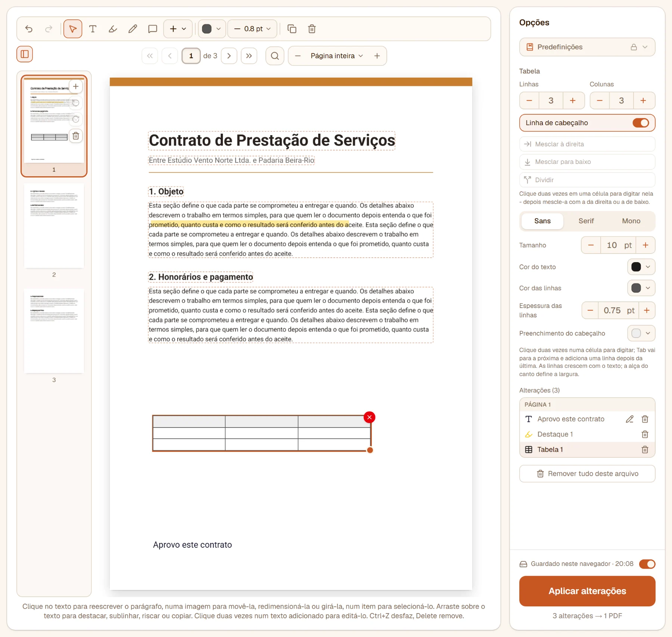Screen dimensions: 672x637
Task: Open the Cor das linhas color picker
Action: [x=641, y=288]
